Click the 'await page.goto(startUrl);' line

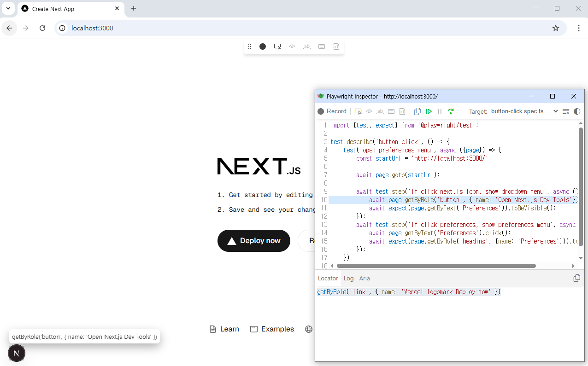click(398, 175)
